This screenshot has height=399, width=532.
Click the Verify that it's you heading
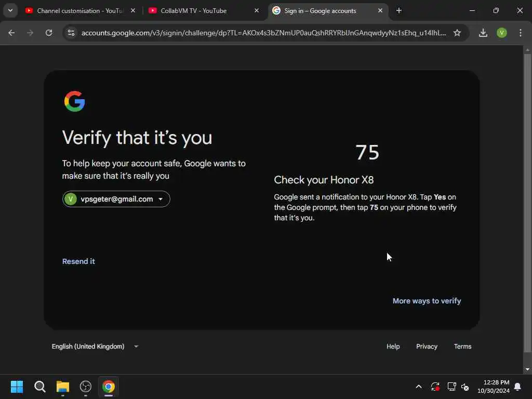(x=137, y=138)
